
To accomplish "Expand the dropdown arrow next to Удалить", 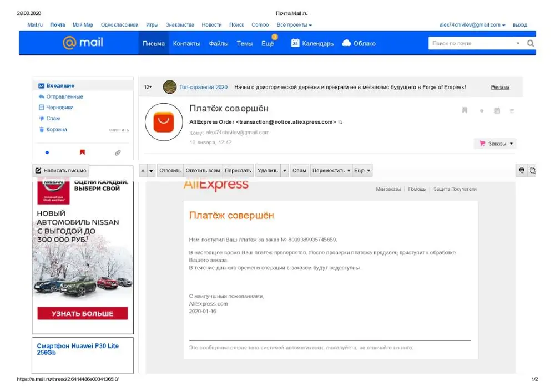I will pyautogui.click(x=285, y=171).
